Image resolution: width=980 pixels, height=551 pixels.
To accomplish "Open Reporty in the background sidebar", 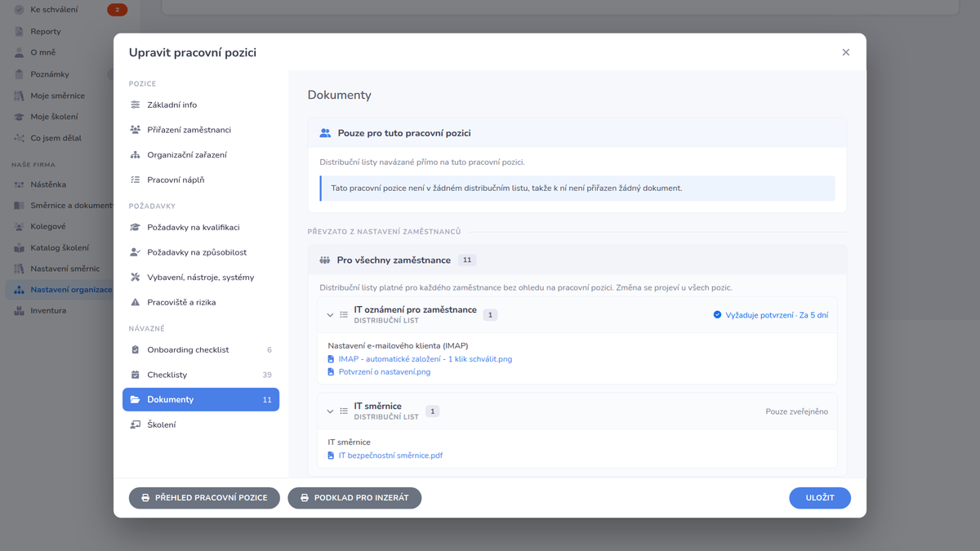I will click(x=46, y=32).
